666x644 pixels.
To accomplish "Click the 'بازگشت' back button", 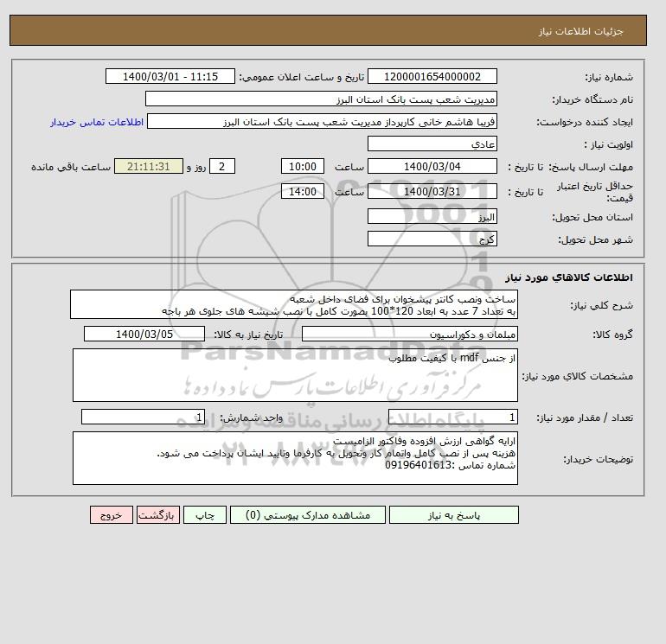I will [x=158, y=515].
